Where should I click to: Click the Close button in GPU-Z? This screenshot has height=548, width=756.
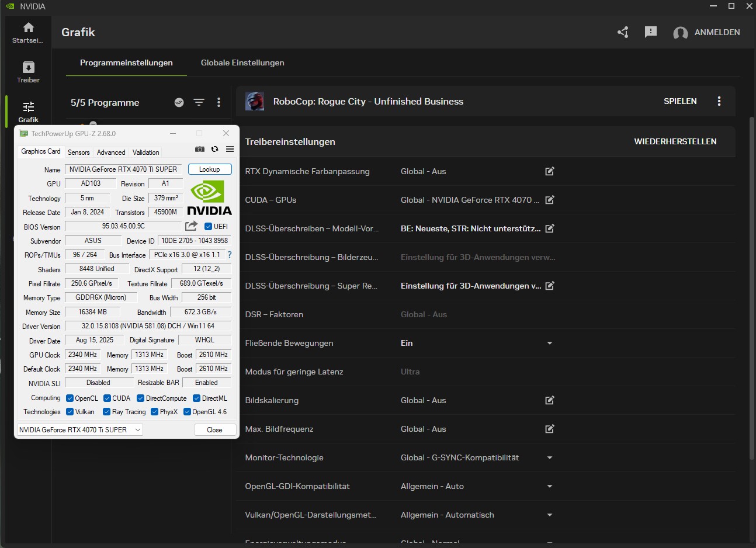(214, 429)
